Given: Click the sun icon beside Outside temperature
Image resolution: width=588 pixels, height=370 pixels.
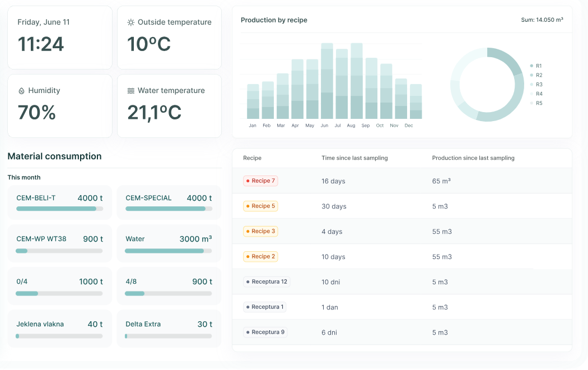Looking at the screenshot, I should pos(130,22).
